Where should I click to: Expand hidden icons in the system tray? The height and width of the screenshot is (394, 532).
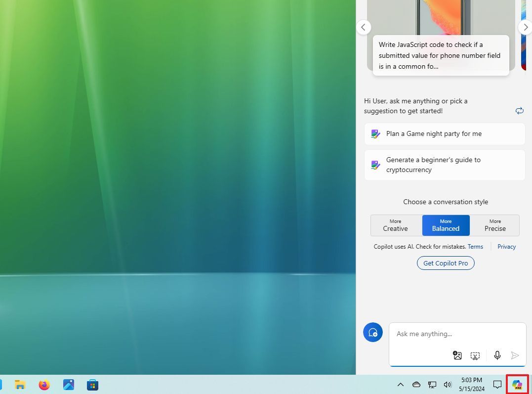pos(400,384)
